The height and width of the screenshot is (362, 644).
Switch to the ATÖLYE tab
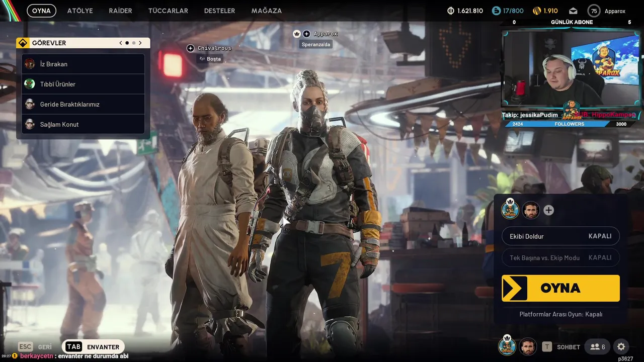(x=80, y=11)
